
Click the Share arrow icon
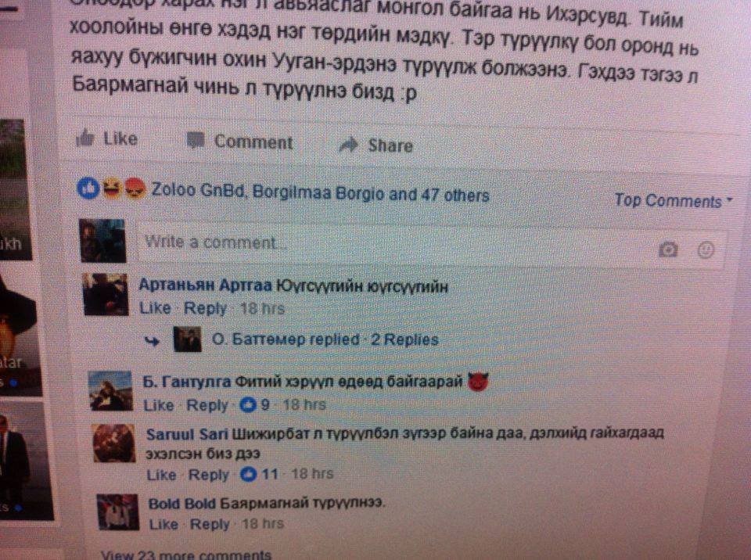pos(348,145)
